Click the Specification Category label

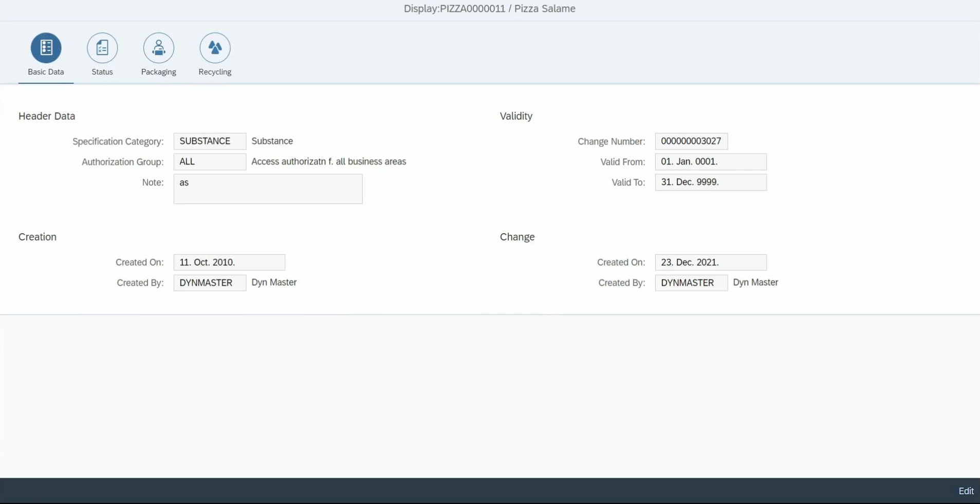(x=118, y=141)
